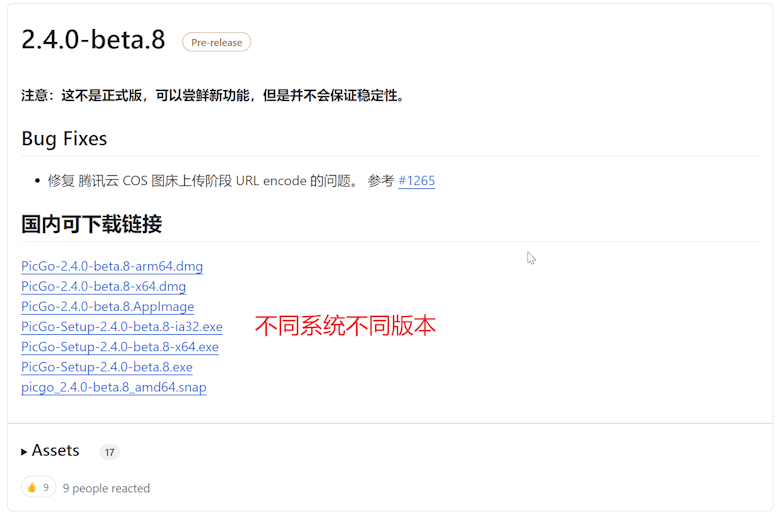Download the PicGo-2.4.0-beta.8.AppImage file

pos(107,307)
